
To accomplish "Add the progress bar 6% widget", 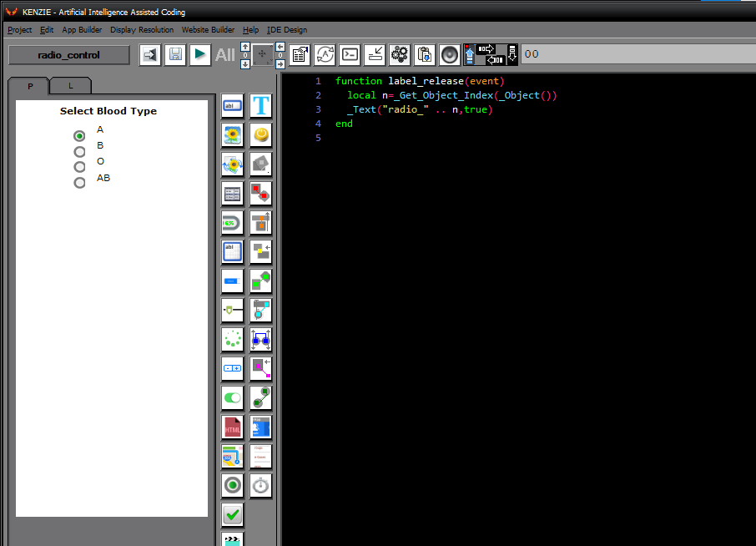I will tap(233, 223).
